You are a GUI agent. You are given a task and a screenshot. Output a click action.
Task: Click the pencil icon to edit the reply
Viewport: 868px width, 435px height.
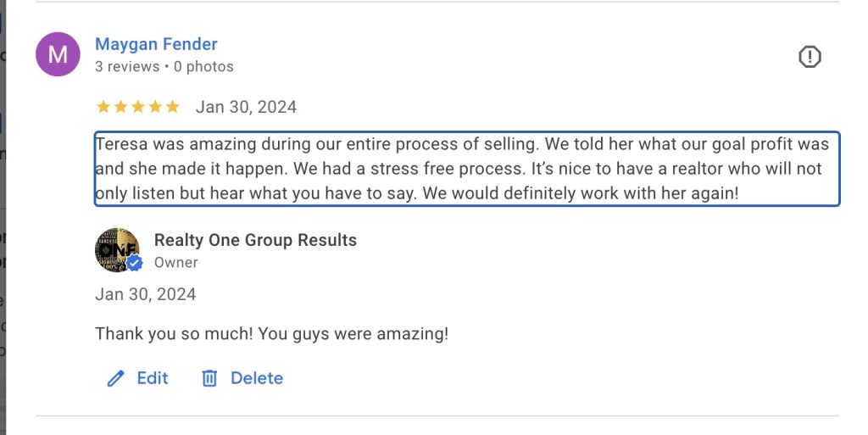tap(116, 378)
